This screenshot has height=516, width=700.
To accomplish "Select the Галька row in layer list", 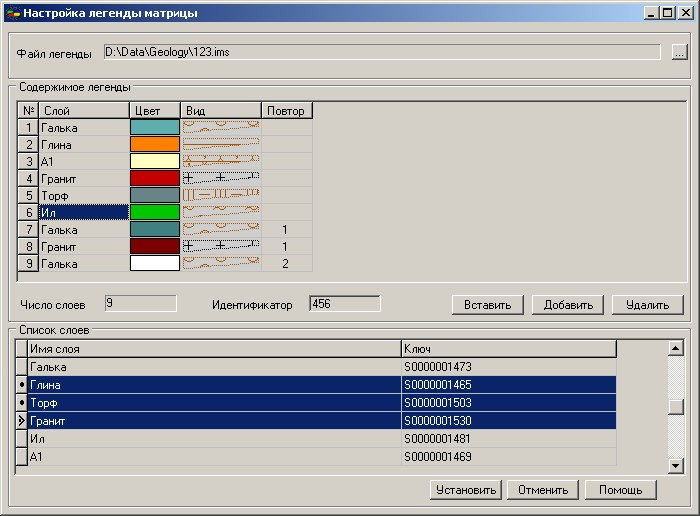I will pos(214,367).
